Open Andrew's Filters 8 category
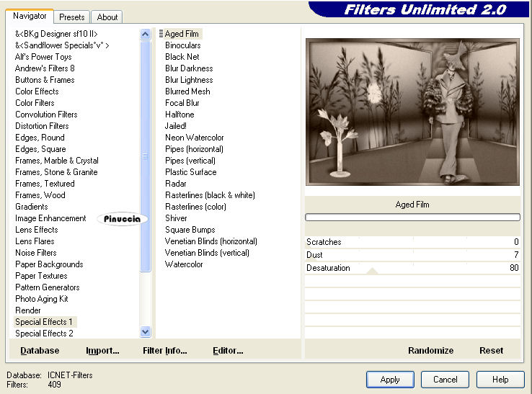Viewport: 532px width, 394px height. point(45,68)
